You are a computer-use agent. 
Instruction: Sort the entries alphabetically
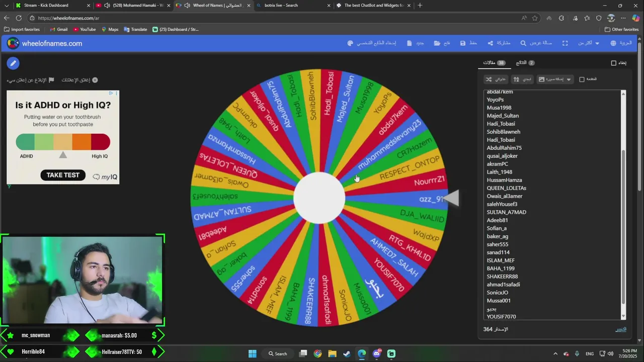click(x=522, y=79)
